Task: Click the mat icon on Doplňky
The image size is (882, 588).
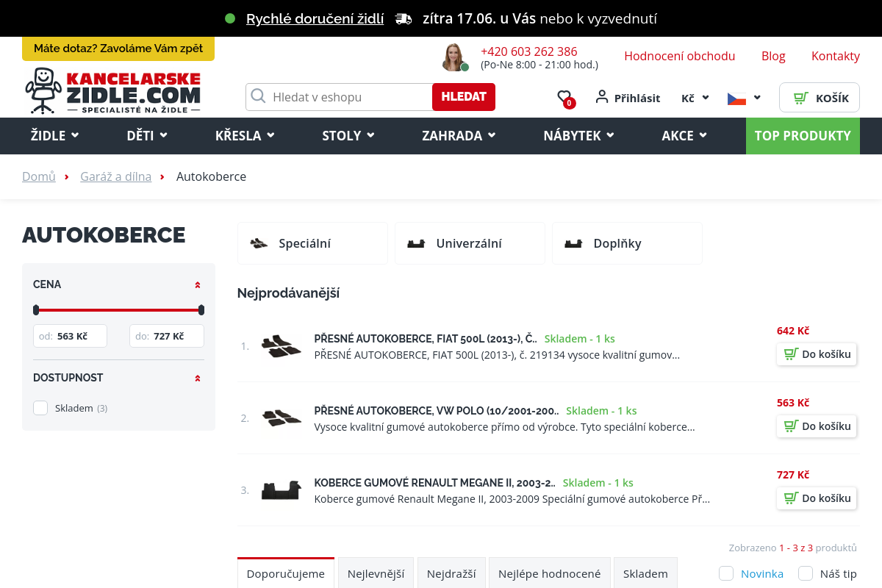Action: coord(573,243)
